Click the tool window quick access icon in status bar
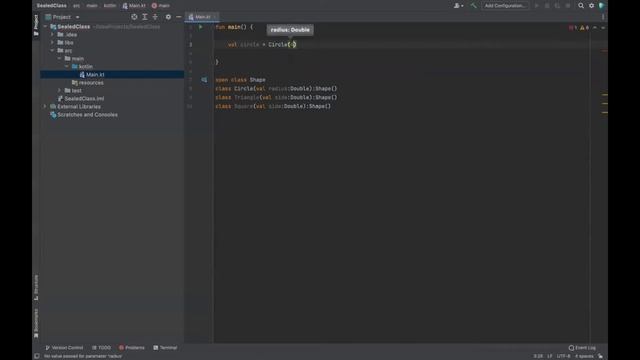The image size is (640, 360). tap(37, 356)
